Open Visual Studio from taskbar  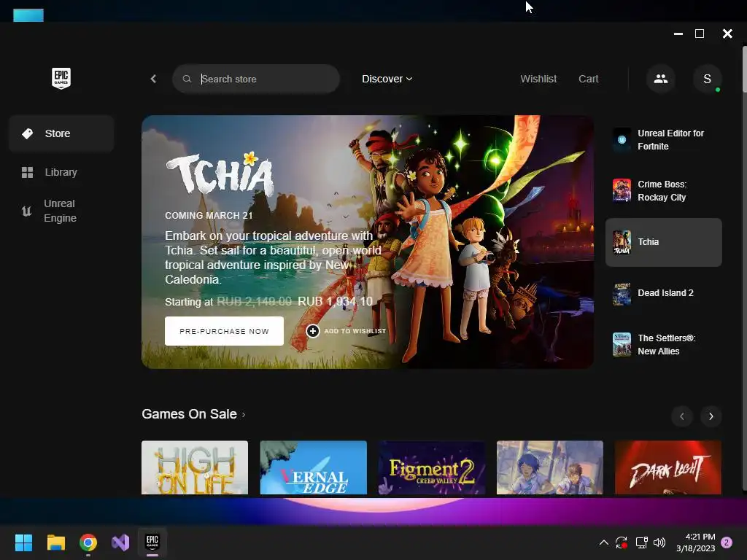tap(120, 542)
